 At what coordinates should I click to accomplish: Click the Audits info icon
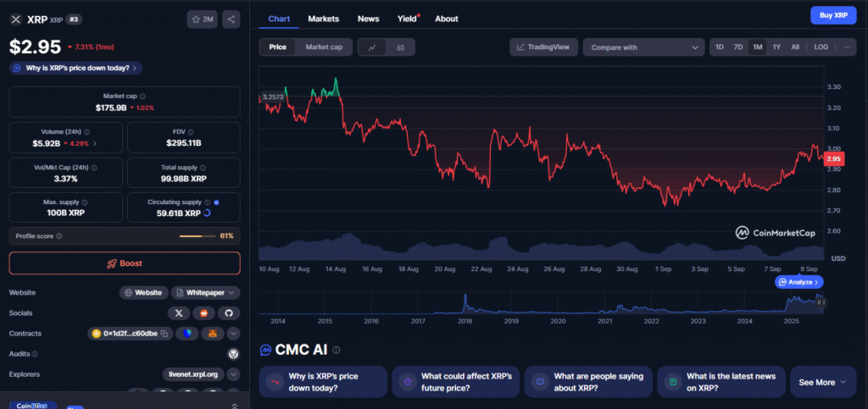(35, 354)
